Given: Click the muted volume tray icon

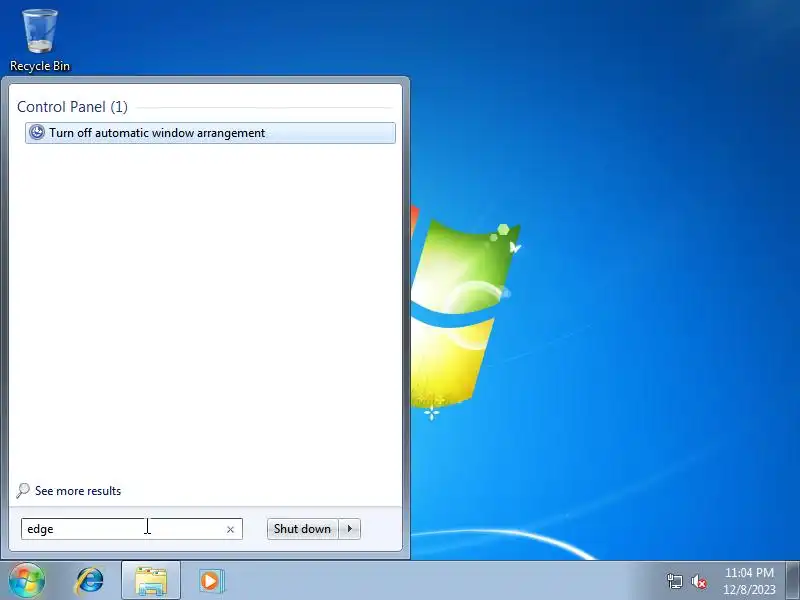Looking at the screenshot, I should 698,581.
